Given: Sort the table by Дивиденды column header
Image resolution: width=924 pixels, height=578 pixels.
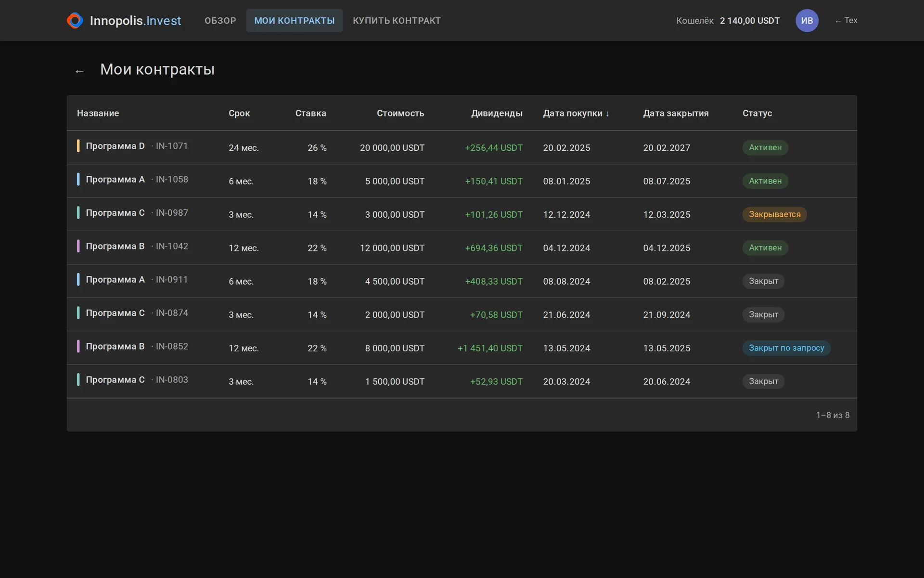Looking at the screenshot, I should coord(497,113).
